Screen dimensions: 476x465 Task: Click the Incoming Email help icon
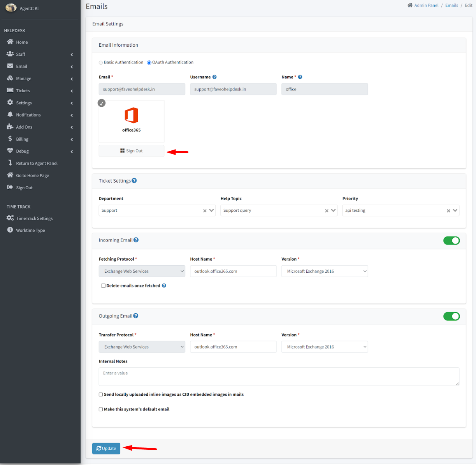[136, 240]
